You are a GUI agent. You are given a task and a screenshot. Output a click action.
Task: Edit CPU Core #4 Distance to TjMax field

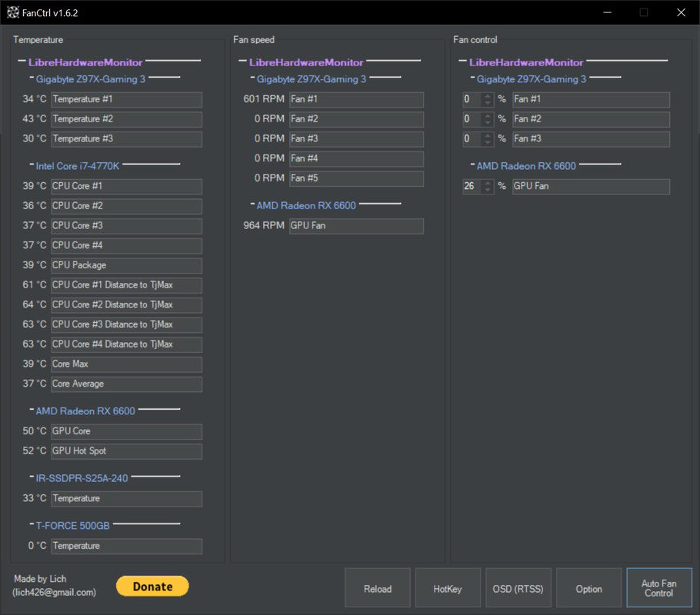(126, 344)
